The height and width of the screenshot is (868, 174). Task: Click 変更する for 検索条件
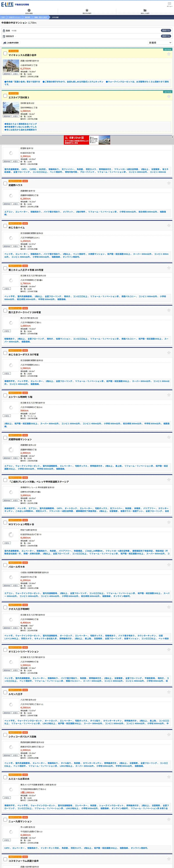point(166,36)
